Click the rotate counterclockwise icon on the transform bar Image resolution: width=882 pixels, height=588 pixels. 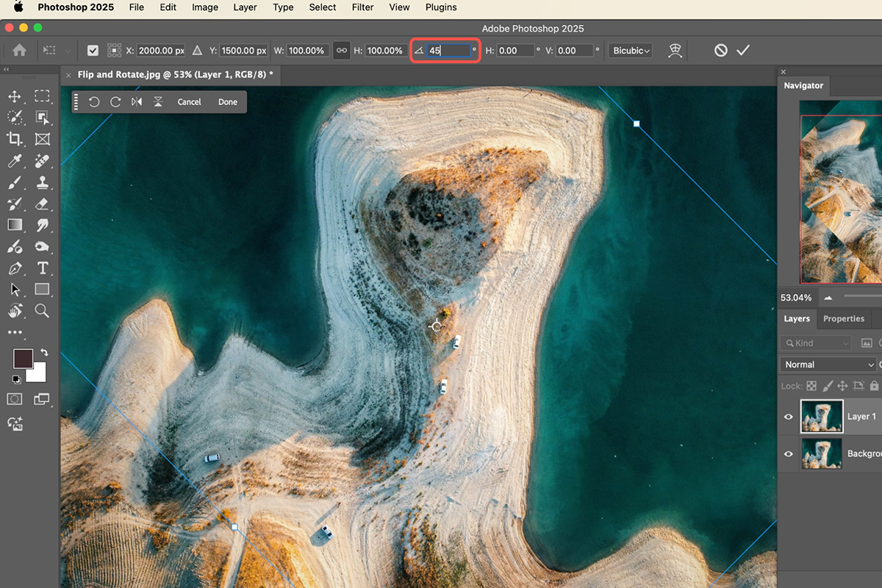pyautogui.click(x=94, y=101)
